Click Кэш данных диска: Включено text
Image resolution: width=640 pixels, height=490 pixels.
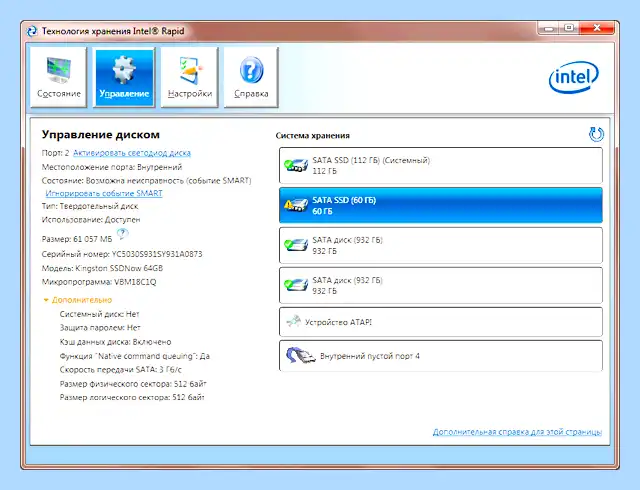click(x=116, y=342)
